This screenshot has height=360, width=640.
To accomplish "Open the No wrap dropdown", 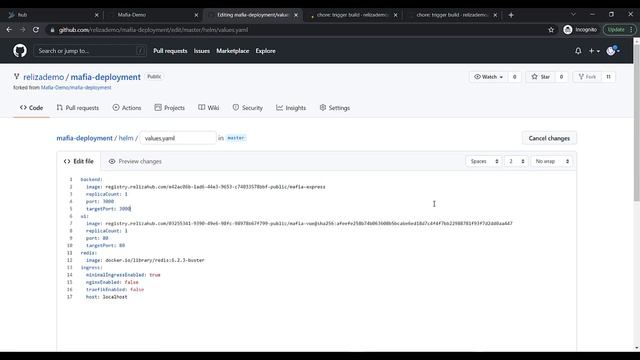I will (552, 161).
